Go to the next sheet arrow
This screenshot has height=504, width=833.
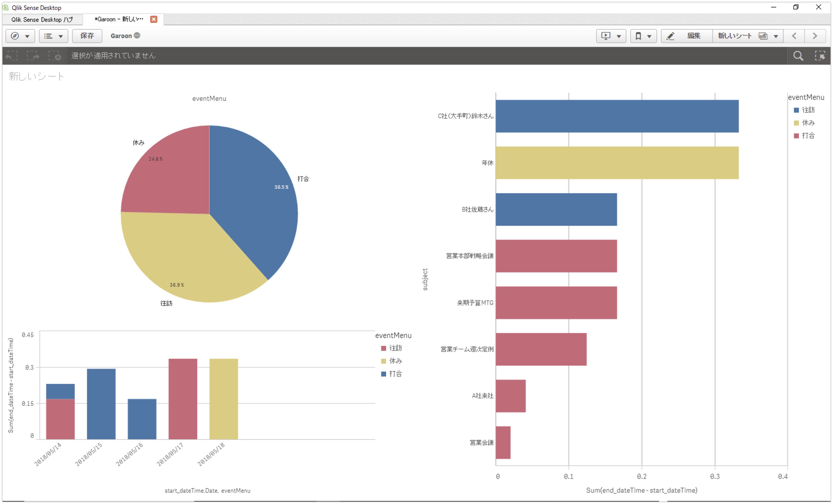815,36
